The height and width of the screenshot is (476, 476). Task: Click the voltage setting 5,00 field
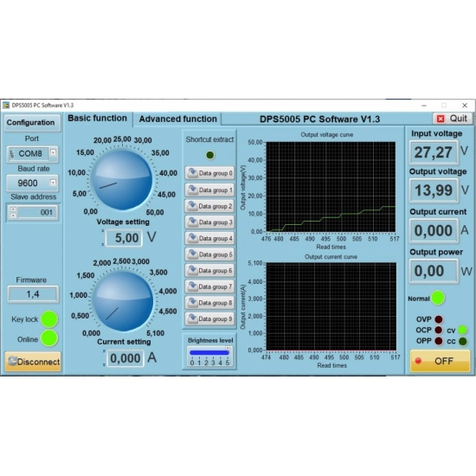click(124, 238)
